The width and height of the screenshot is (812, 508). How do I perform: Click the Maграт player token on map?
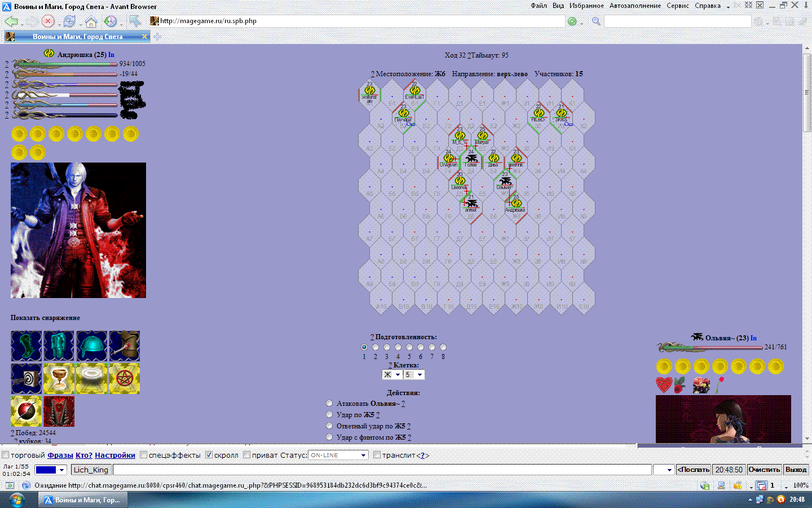coord(482,136)
